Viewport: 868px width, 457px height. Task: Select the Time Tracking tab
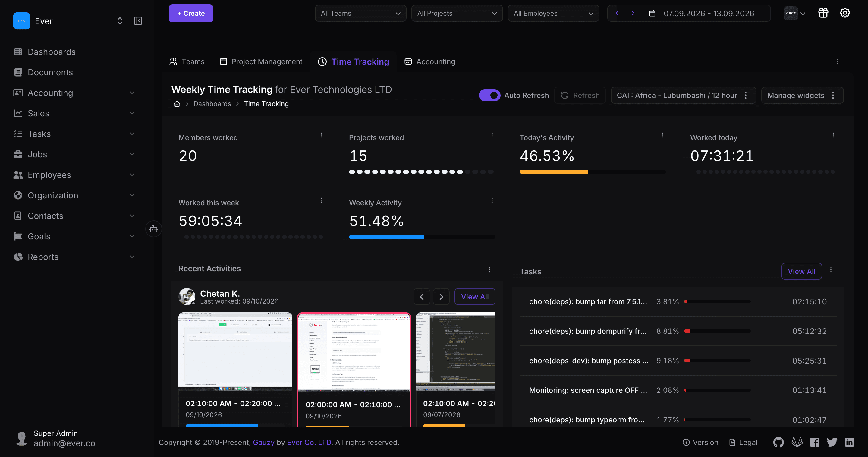click(354, 62)
